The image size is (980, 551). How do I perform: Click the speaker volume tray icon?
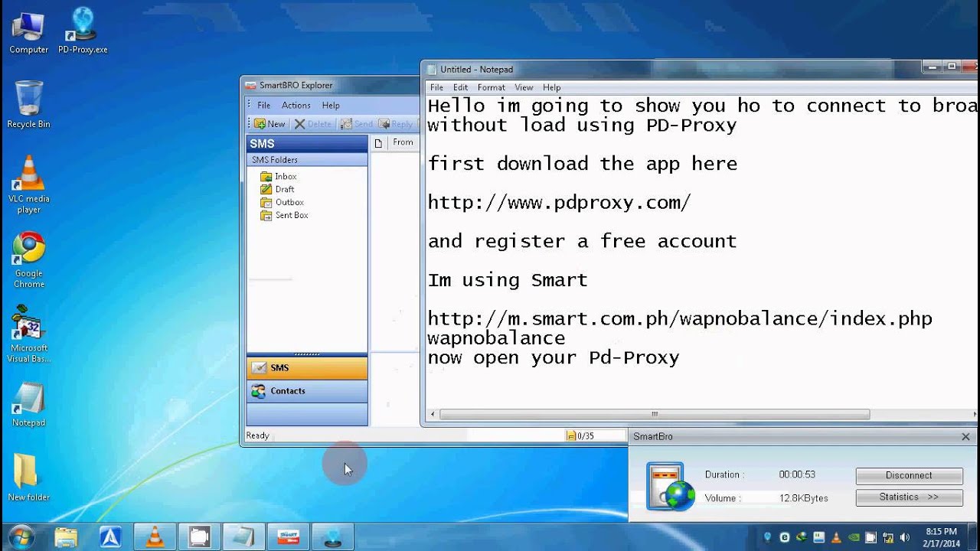pos(905,537)
